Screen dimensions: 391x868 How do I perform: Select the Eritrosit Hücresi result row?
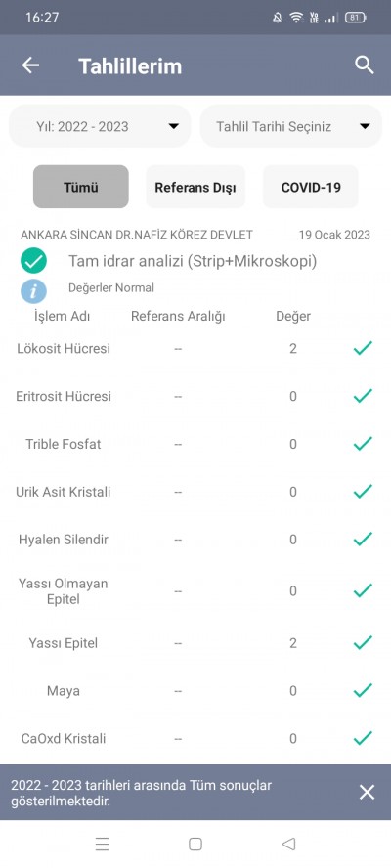(195, 396)
